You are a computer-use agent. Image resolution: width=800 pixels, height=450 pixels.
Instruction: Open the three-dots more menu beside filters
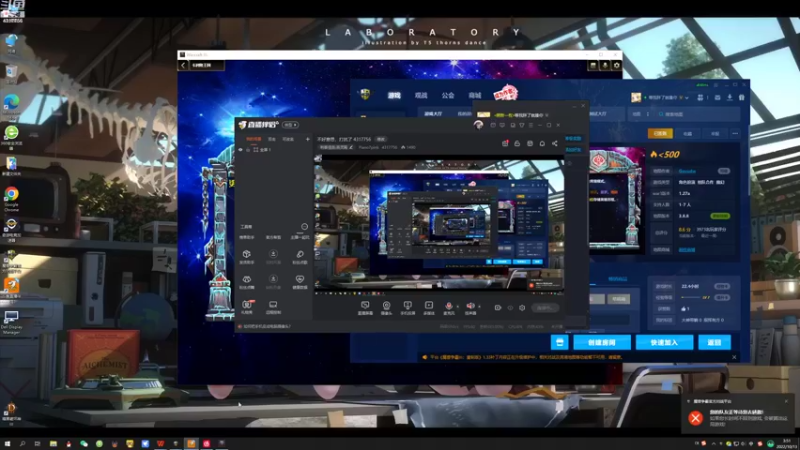(735, 134)
